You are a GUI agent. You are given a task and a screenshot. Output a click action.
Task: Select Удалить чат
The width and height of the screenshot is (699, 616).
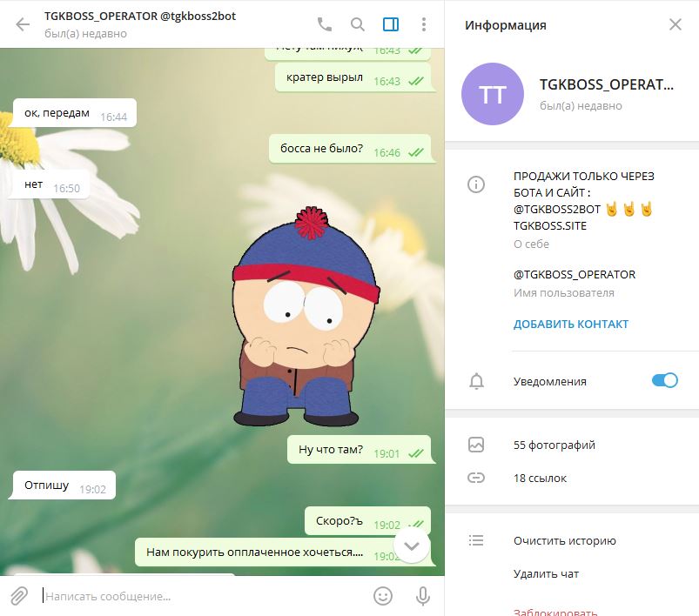(x=546, y=573)
